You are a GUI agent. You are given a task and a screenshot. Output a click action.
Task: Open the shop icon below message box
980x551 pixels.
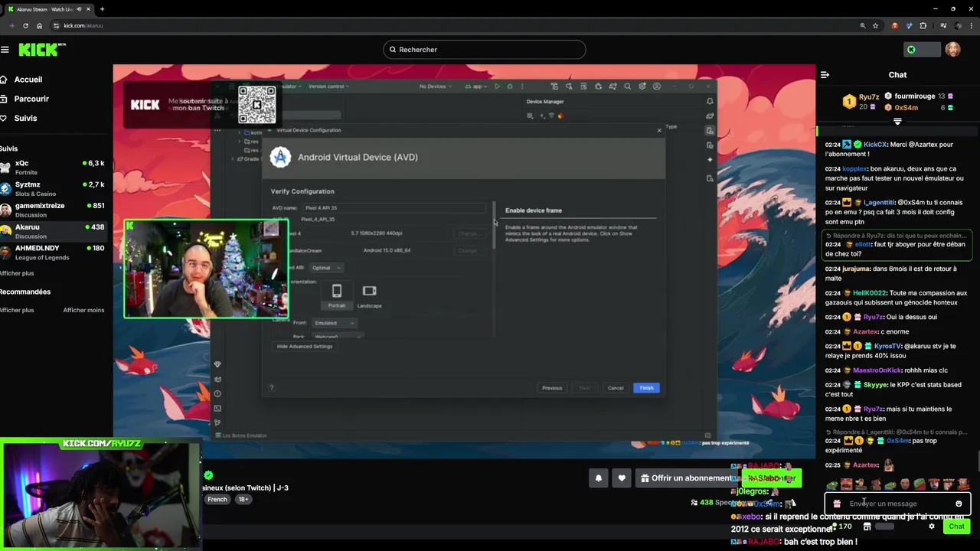coord(867,527)
